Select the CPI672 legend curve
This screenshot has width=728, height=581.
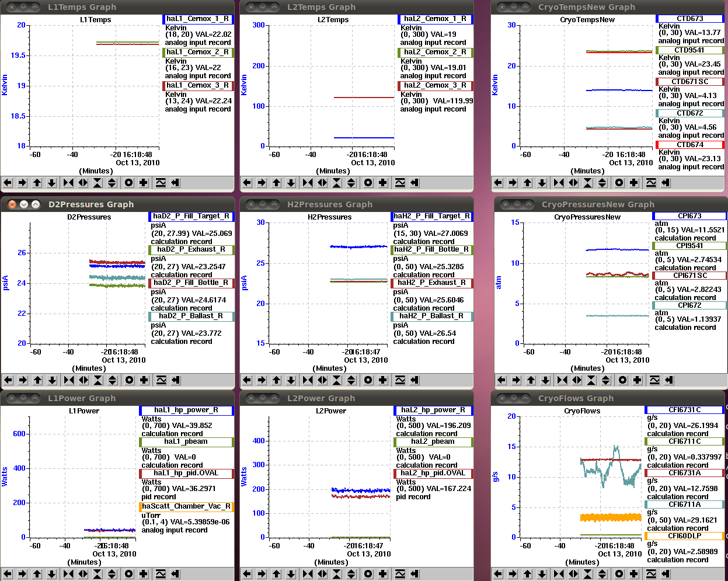pos(689,305)
